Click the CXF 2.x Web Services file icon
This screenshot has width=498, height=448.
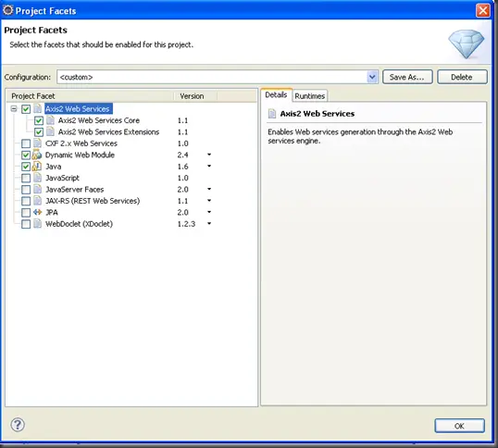[37, 143]
